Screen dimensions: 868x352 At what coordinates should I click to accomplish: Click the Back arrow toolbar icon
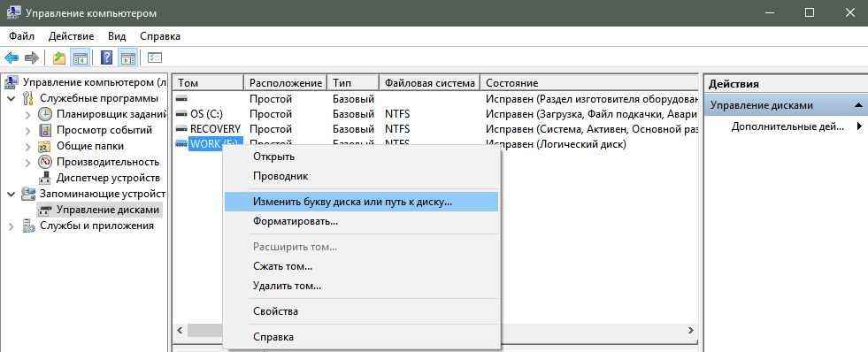click(x=12, y=57)
